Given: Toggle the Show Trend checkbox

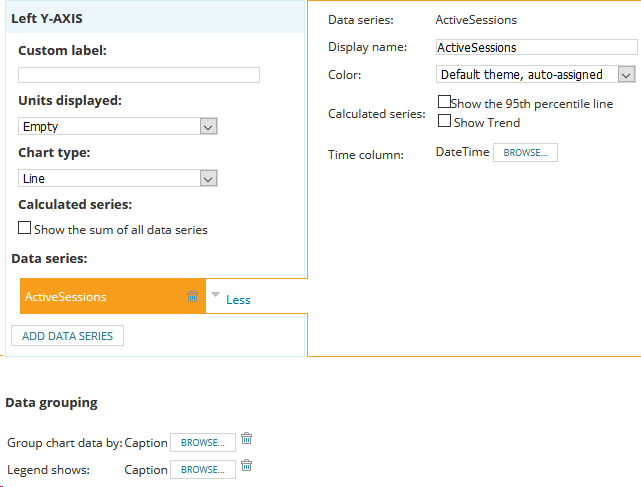Looking at the screenshot, I should 445,122.
